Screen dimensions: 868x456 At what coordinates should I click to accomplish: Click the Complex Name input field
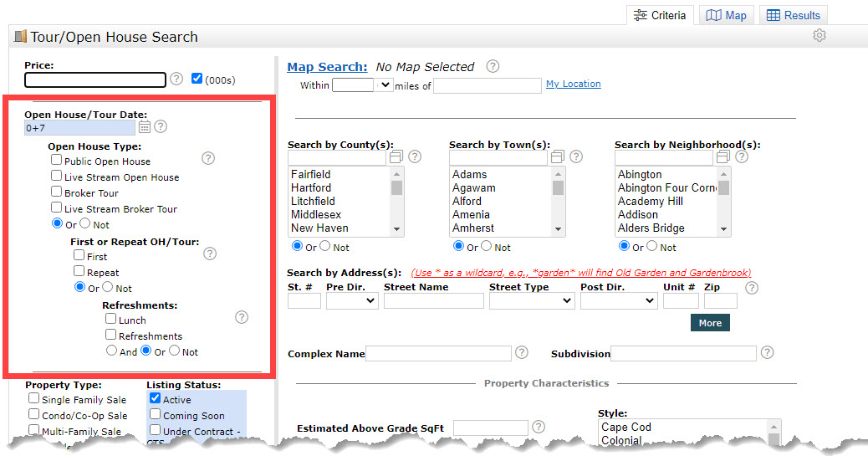click(x=438, y=353)
